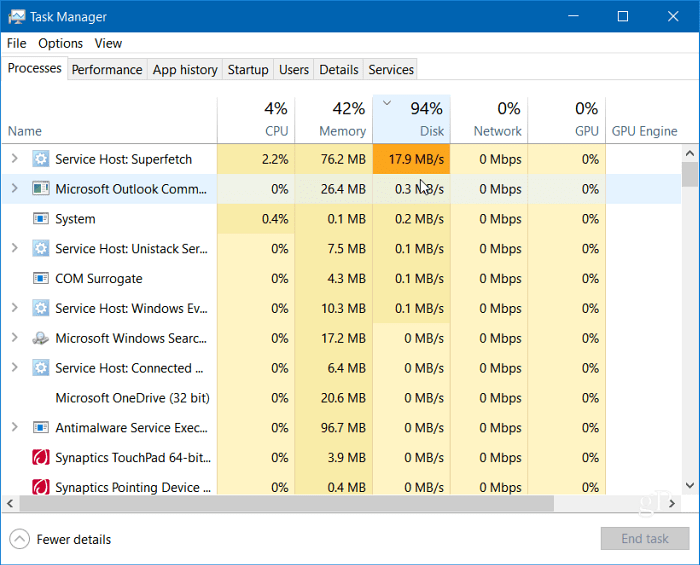Open the Startup tab
This screenshot has width=700, height=565.
click(x=247, y=69)
